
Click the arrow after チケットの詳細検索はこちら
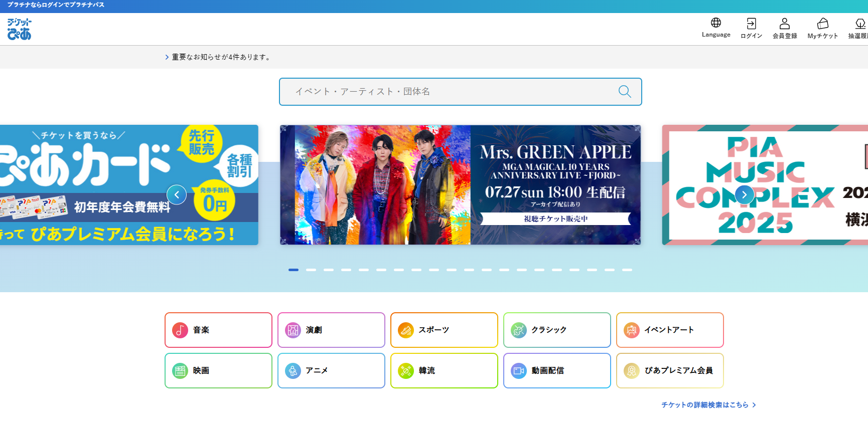tap(754, 405)
